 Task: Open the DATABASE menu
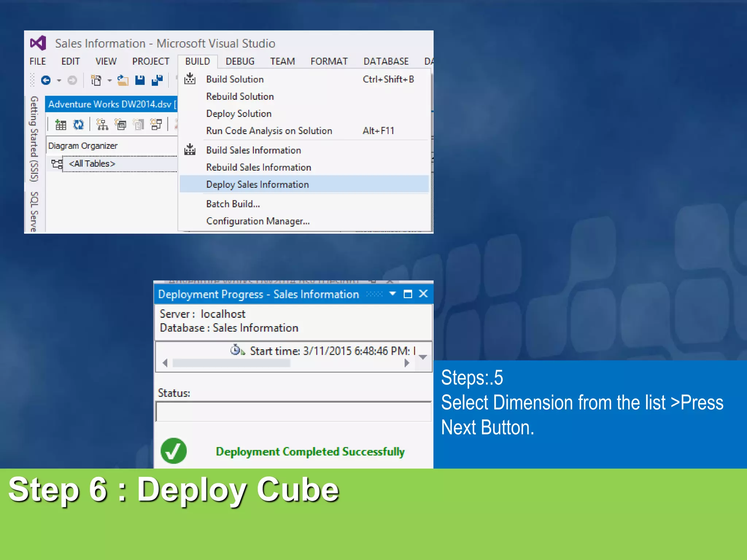point(386,61)
